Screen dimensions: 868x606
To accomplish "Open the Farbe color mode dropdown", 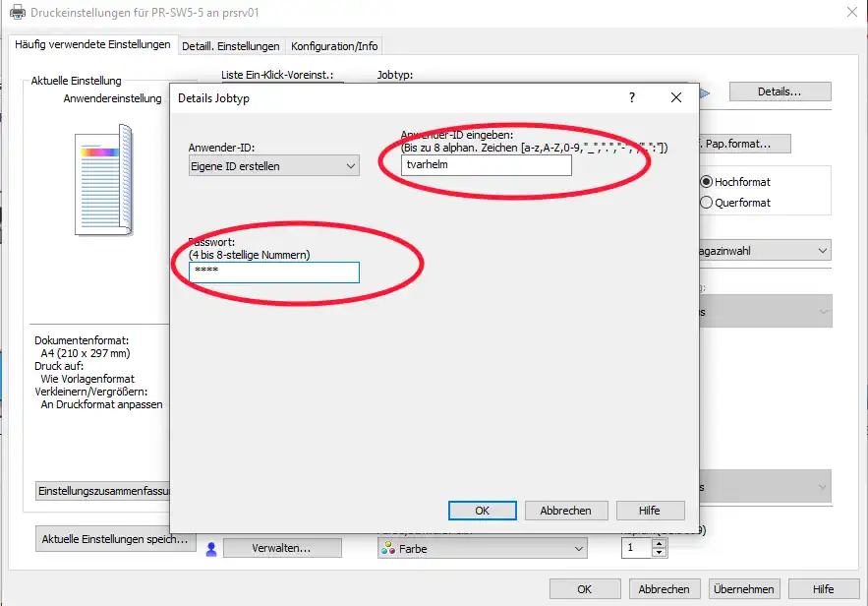I will tap(482, 549).
